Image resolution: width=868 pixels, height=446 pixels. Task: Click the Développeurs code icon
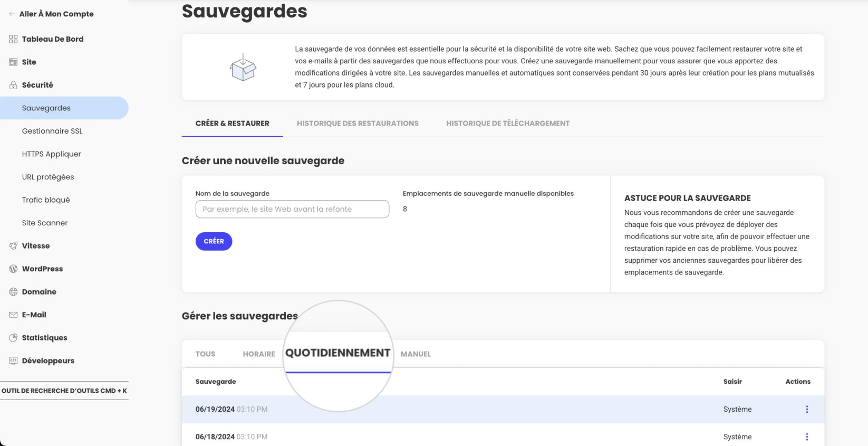point(13,360)
